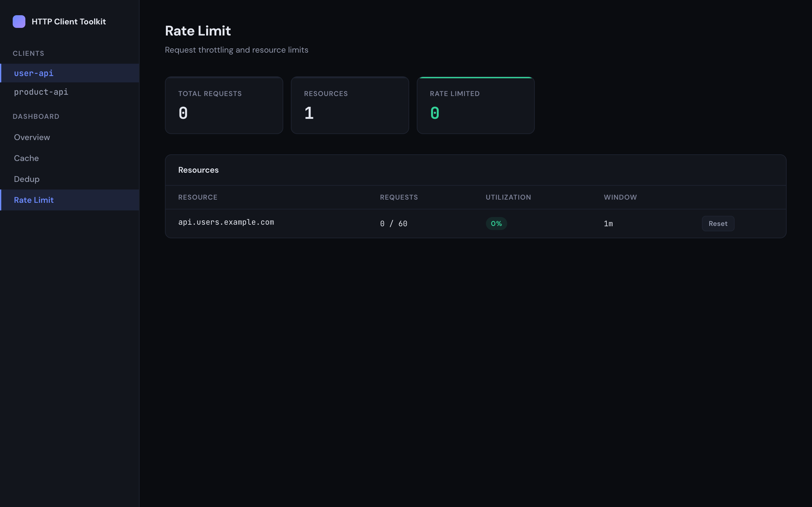Image resolution: width=812 pixels, height=507 pixels.
Task: Click the Resources panel header
Action: click(198, 170)
